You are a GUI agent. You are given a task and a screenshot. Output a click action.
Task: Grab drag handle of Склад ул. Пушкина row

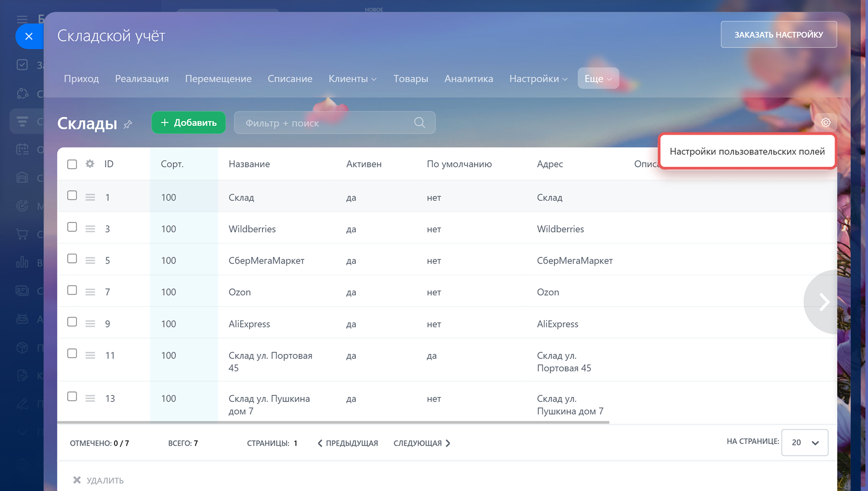tap(90, 399)
